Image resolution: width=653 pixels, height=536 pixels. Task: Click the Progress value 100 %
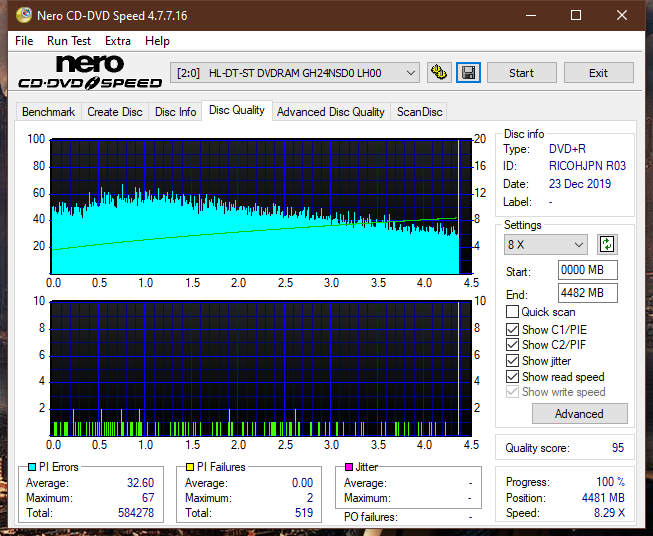(611, 482)
